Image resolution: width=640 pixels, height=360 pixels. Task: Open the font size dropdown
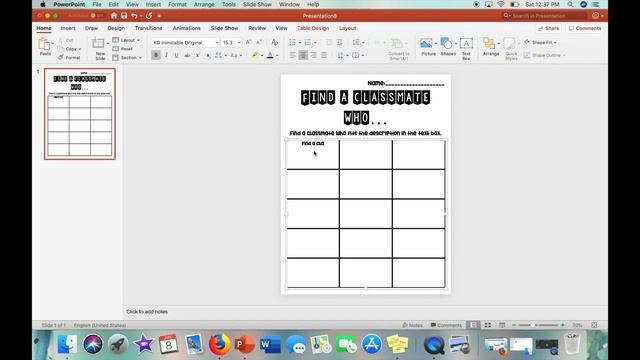(239, 42)
